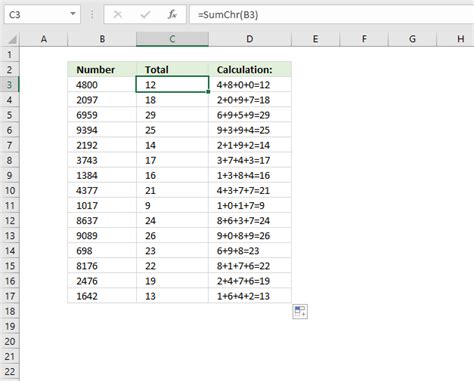Select Total cell showing 24
Image resolution: width=474 pixels, height=381 pixels.
click(x=172, y=220)
